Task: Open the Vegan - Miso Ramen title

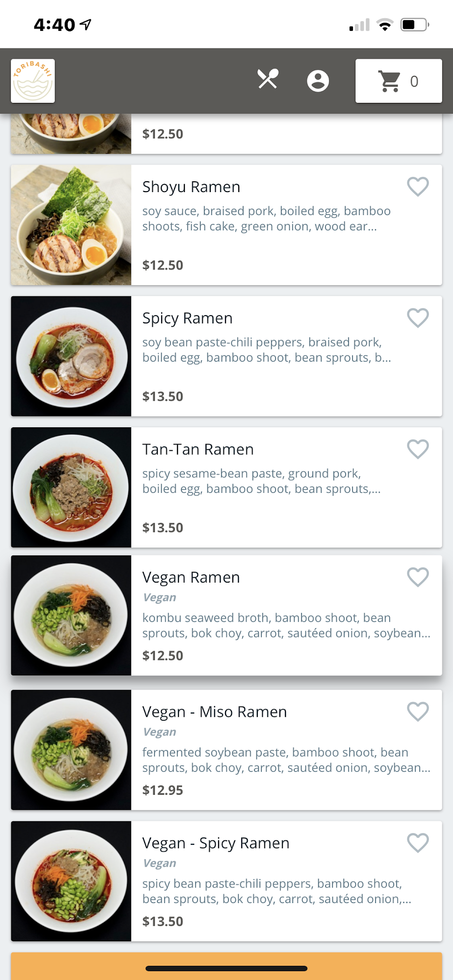Action: coord(214,712)
